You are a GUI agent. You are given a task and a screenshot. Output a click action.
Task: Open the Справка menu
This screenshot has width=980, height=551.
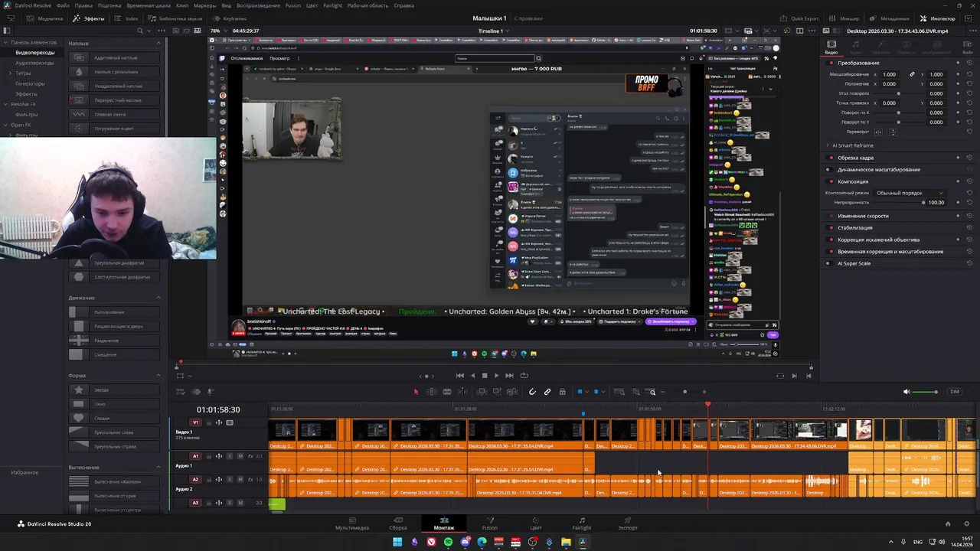[403, 5]
